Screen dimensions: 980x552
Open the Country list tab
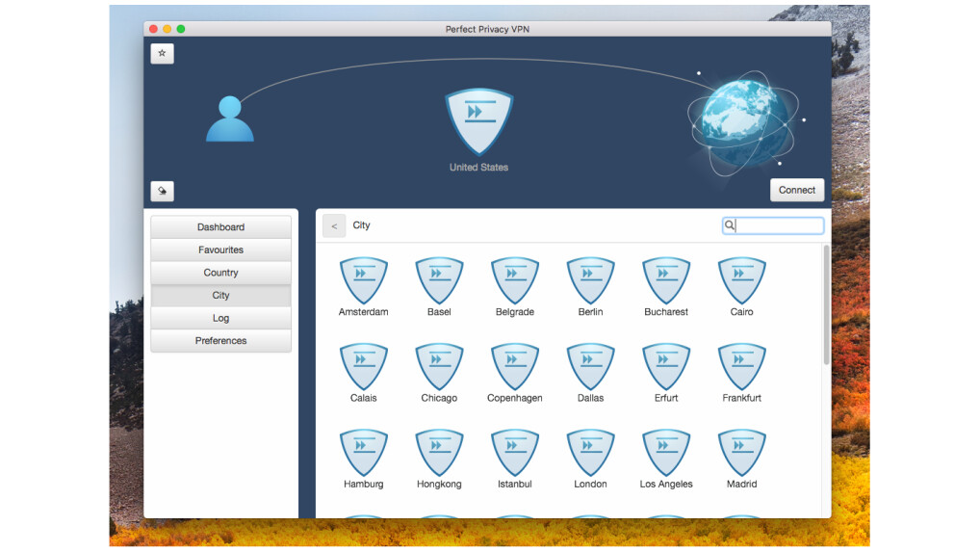pyautogui.click(x=220, y=273)
